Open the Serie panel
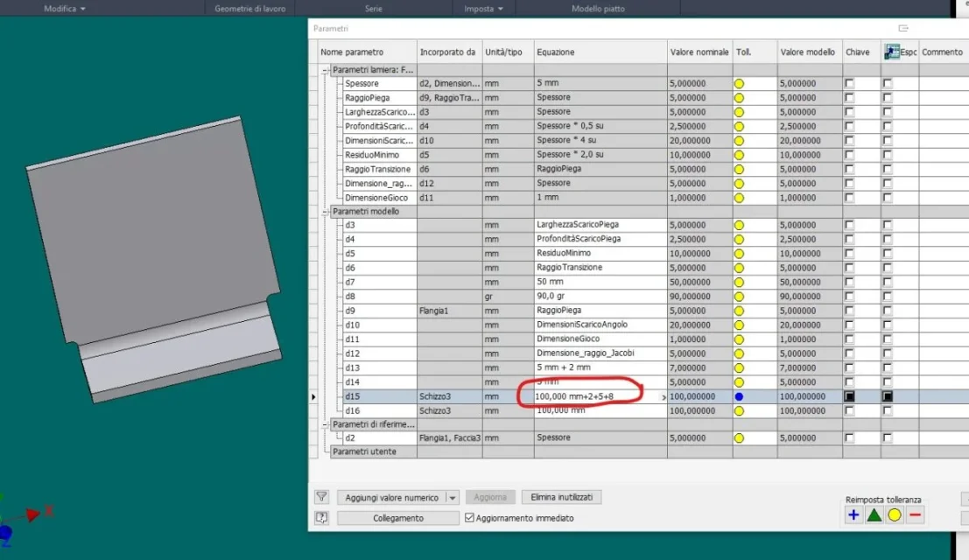The width and height of the screenshot is (969, 560). pos(373,9)
